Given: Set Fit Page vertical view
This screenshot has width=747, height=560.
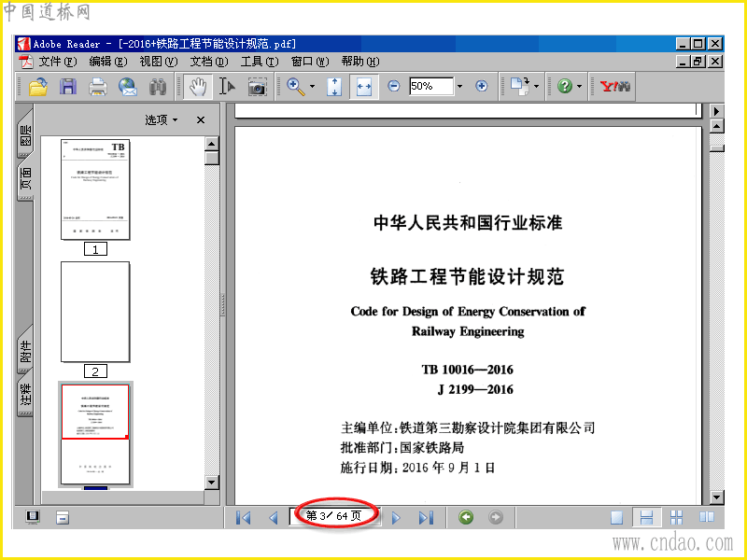Looking at the screenshot, I should click(334, 87).
